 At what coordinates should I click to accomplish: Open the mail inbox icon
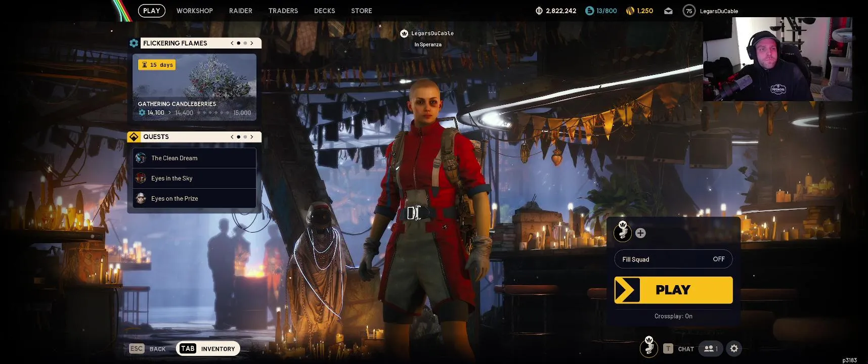tap(668, 11)
